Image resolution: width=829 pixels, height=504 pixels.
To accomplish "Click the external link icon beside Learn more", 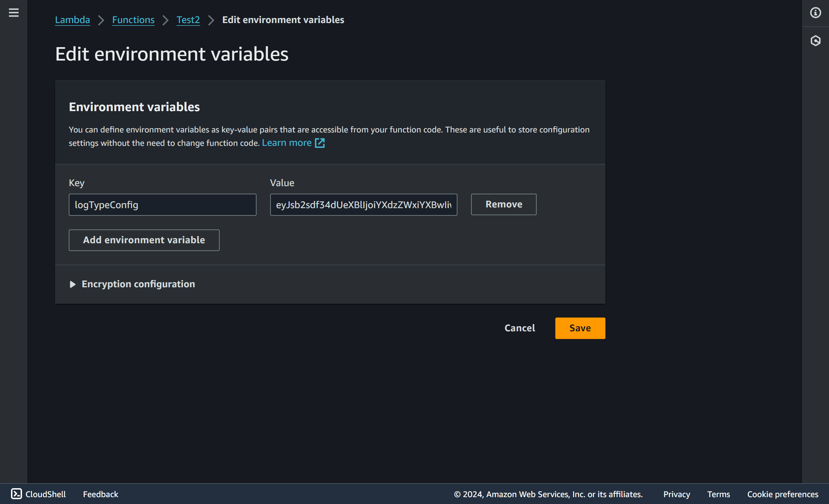I will (x=320, y=143).
